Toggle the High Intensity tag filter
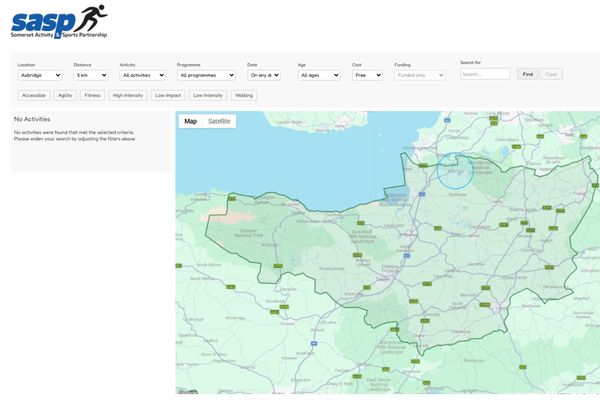The image size is (600, 400). tap(128, 95)
